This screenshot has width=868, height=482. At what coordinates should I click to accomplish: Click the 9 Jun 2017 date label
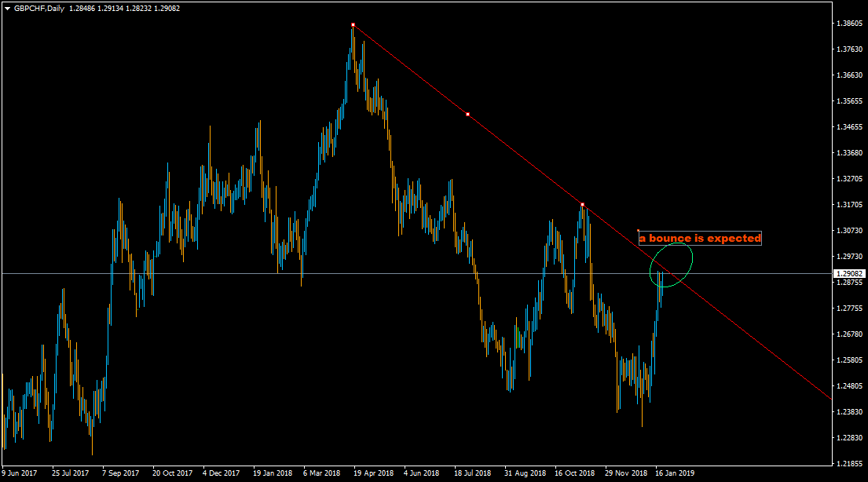pyautogui.click(x=20, y=473)
